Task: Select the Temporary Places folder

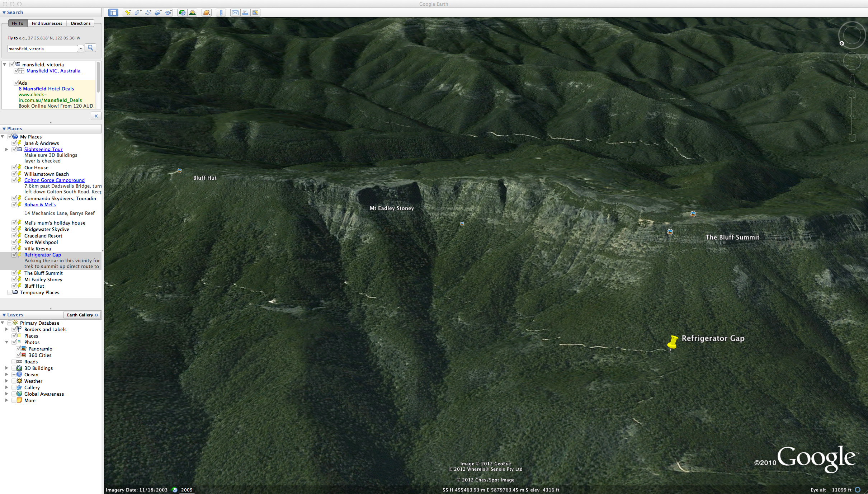Action: click(x=39, y=292)
